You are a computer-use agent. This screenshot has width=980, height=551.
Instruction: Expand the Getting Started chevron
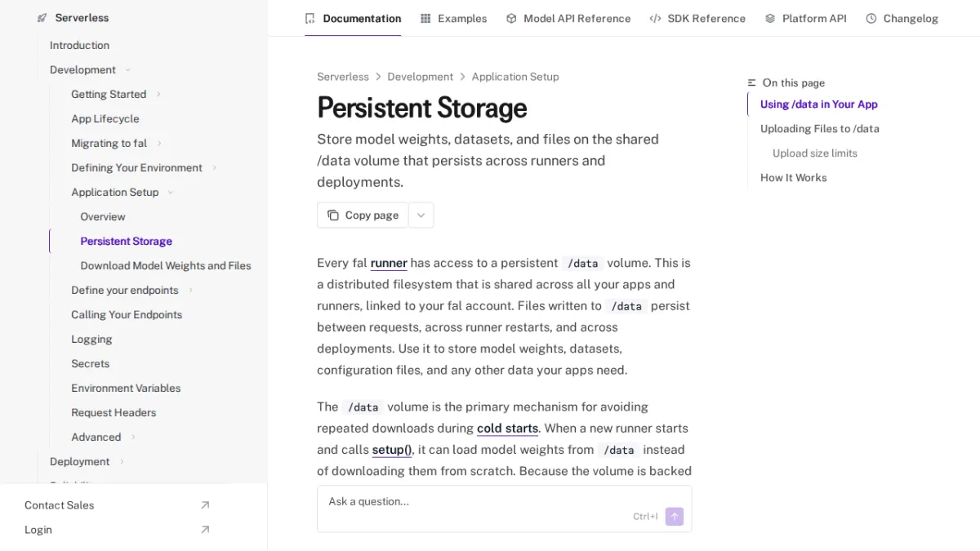[158, 95]
